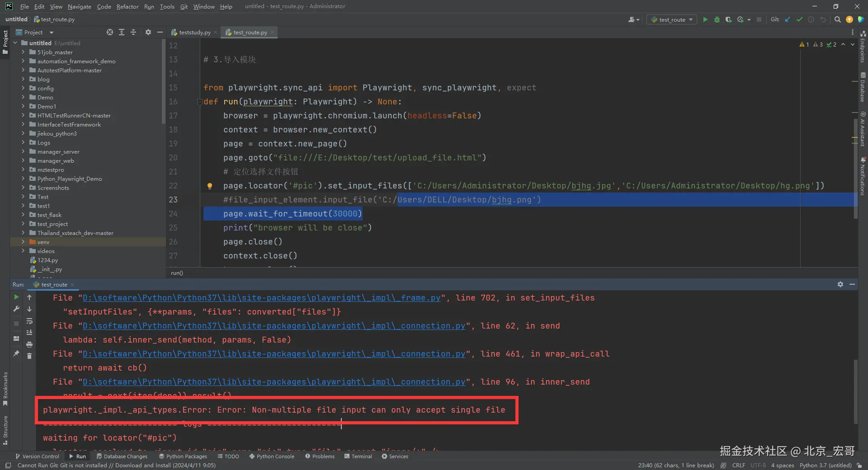
Task: Click the Git commit checkmark
Action: [799, 19]
